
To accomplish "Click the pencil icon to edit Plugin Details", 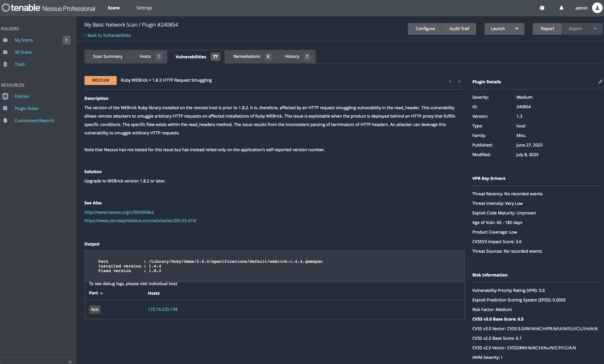I will [600, 82].
